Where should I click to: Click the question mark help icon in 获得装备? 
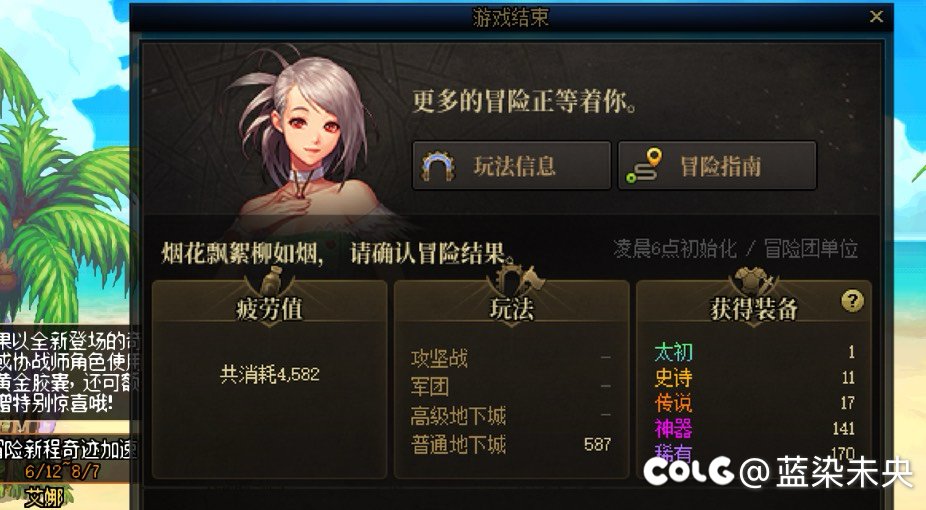point(852,301)
